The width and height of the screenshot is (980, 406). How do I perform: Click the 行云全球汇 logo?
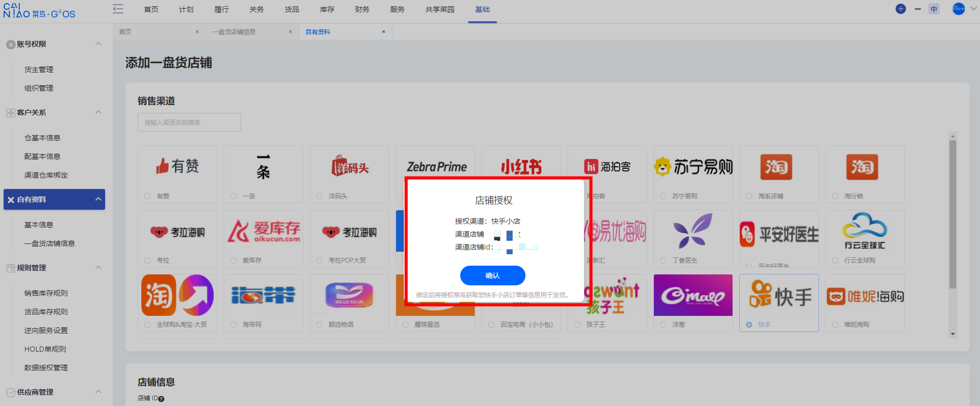pyautogui.click(x=865, y=231)
